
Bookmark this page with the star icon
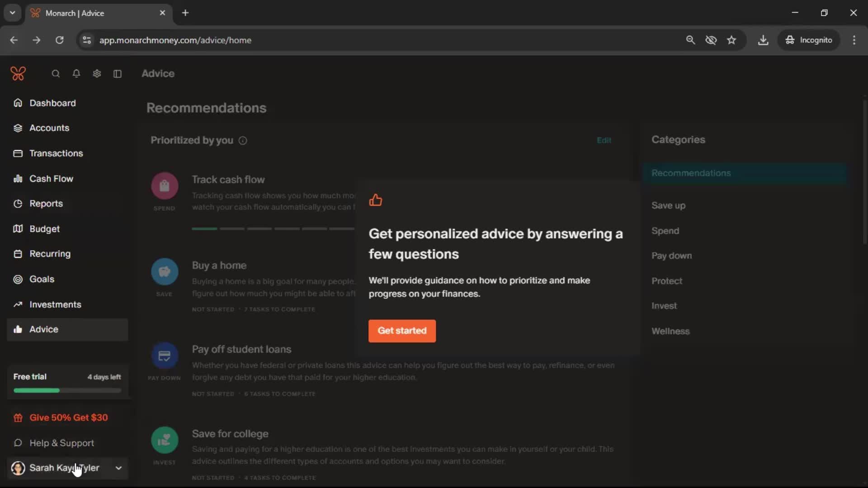(x=731, y=40)
